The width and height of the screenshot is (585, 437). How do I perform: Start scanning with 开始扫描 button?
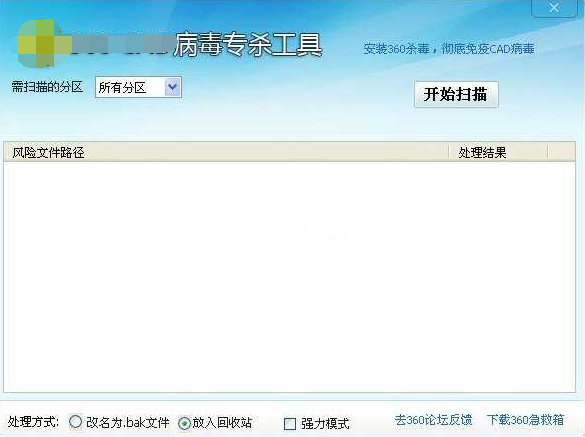(x=456, y=94)
